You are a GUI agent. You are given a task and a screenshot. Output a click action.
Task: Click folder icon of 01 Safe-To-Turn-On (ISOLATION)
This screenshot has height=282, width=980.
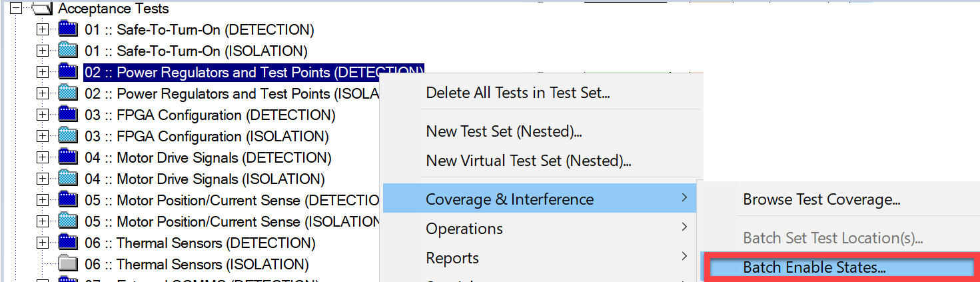click(68, 51)
